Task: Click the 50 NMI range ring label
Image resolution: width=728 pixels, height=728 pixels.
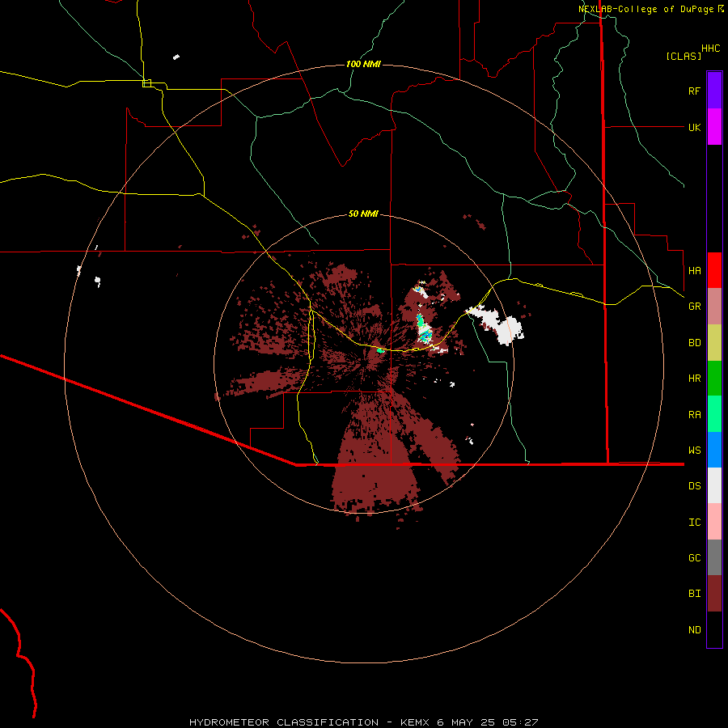Action: coord(363,214)
